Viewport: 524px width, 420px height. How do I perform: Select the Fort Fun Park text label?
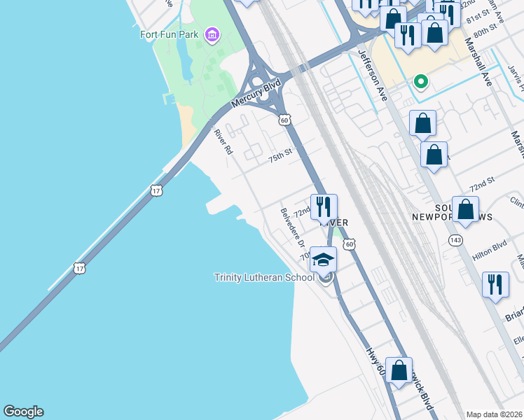tap(169, 35)
